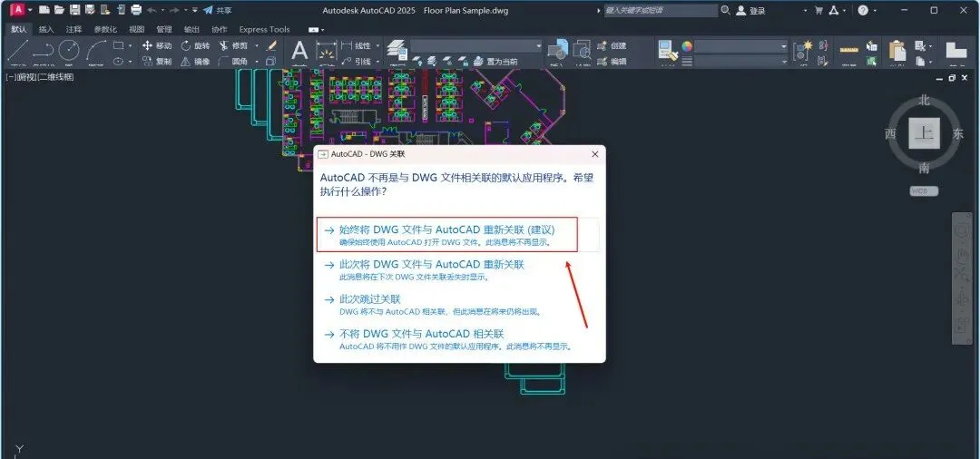Expand the rectangle tool dropdown arrow
The image size is (980, 459).
point(130,45)
